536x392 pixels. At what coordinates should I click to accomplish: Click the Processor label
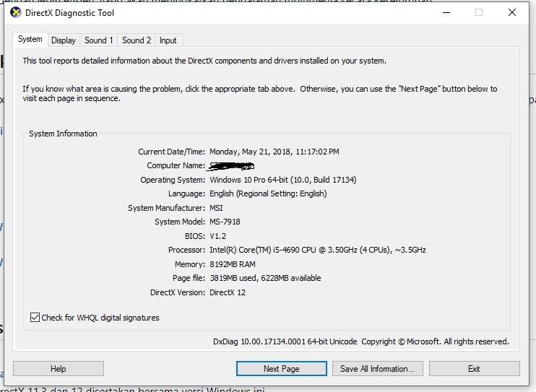186,251
